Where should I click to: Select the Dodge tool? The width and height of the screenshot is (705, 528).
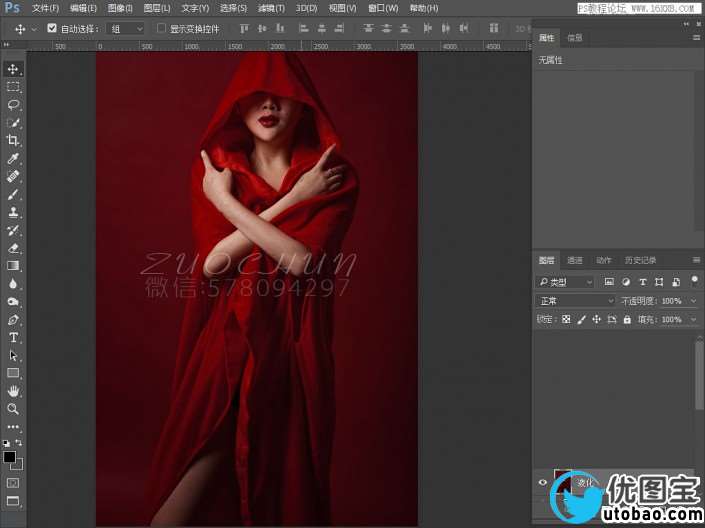click(x=13, y=302)
